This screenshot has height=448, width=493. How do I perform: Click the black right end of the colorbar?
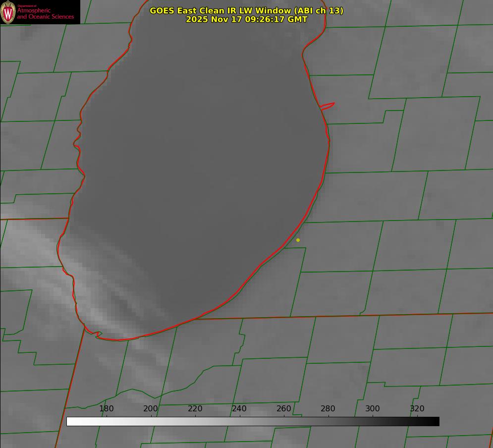pyautogui.click(x=435, y=421)
